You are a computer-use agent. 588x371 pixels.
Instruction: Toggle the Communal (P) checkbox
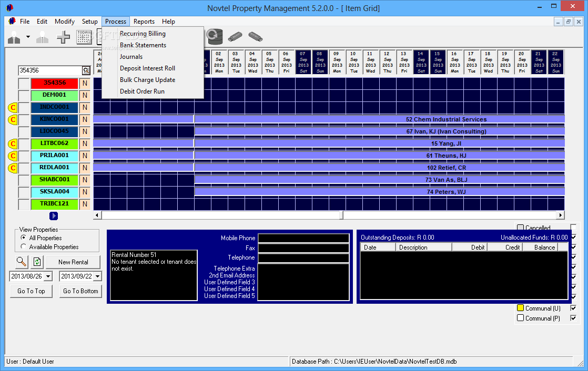[x=573, y=318]
